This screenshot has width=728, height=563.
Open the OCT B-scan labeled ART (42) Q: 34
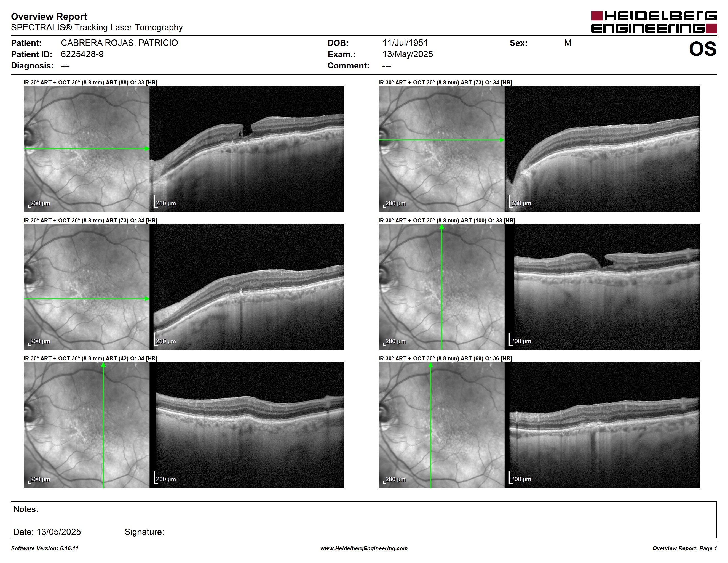247,425
